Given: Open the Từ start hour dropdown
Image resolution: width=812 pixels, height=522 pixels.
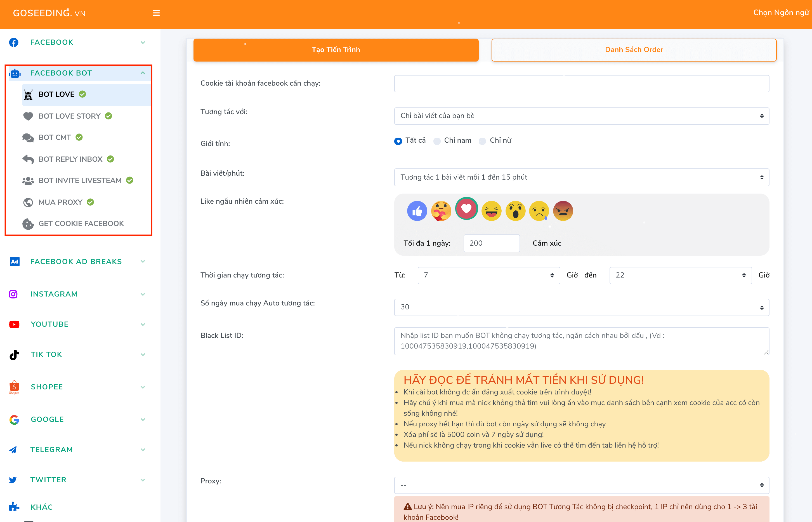Looking at the screenshot, I should click(x=488, y=275).
